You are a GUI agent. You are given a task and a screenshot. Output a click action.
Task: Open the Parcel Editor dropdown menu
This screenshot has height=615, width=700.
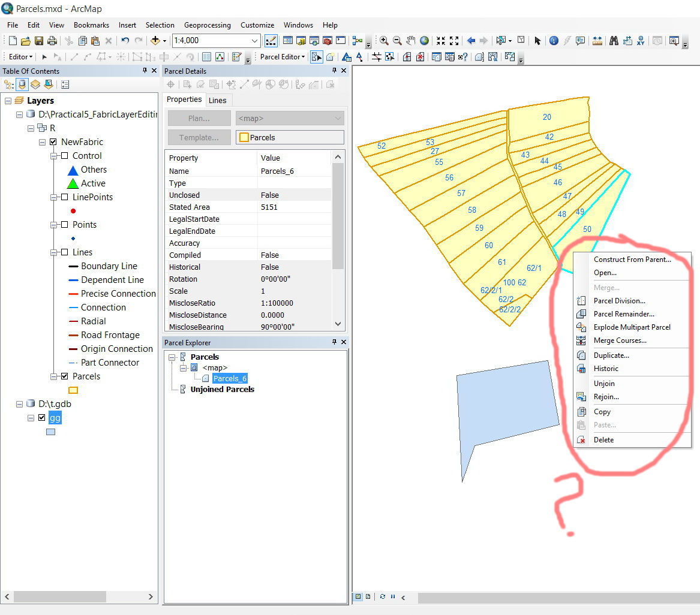(283, 57)
